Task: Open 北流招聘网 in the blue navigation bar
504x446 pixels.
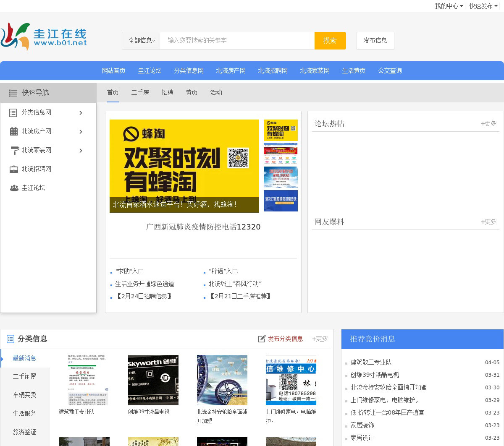Action: tap(273, 70)
